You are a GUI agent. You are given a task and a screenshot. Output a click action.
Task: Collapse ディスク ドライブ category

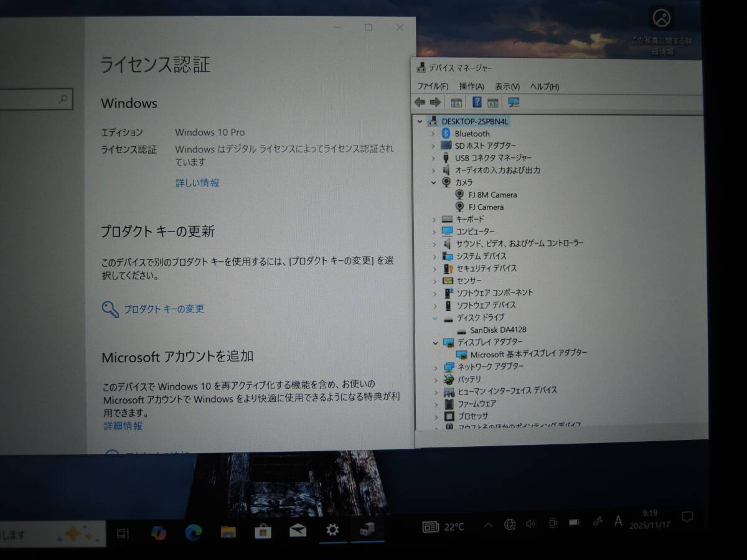point(435,317)
